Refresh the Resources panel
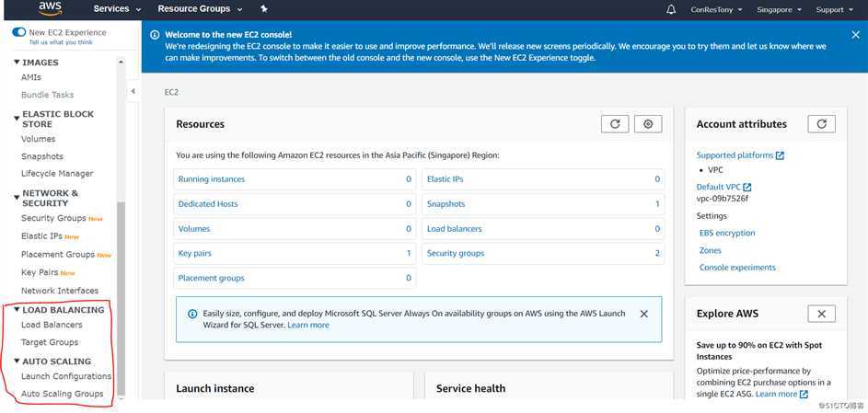 (615, 124)
